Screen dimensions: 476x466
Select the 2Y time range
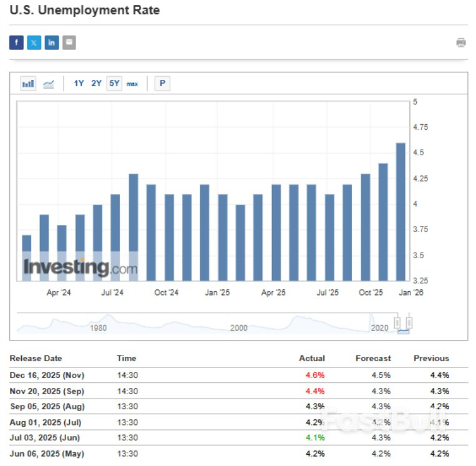(96, 84)
